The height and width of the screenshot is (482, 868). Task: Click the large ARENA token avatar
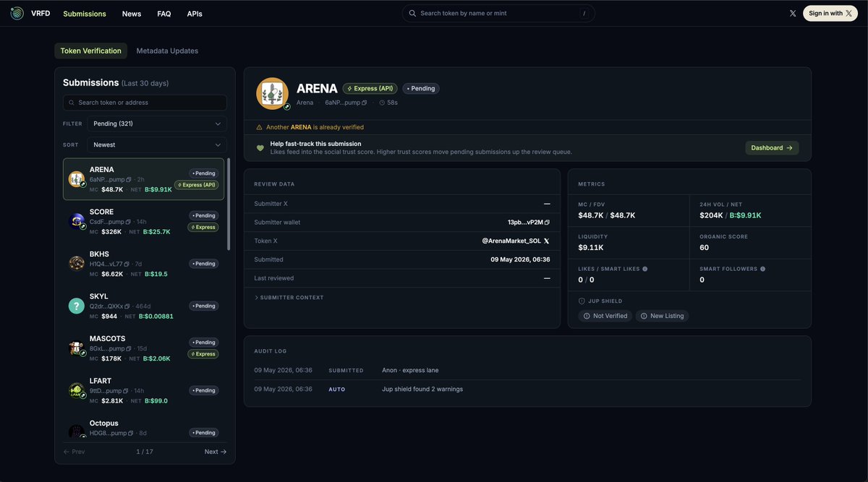(273, 94)
